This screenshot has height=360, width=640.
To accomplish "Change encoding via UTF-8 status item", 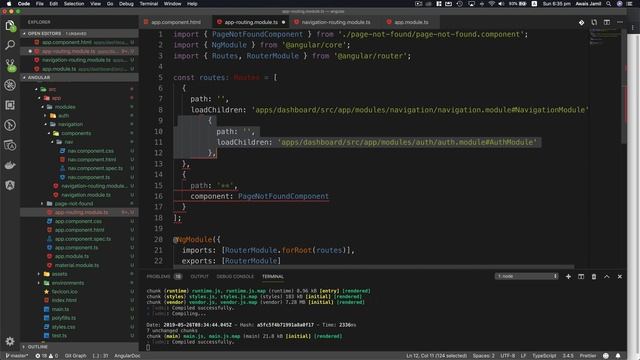I will [507, 356].
